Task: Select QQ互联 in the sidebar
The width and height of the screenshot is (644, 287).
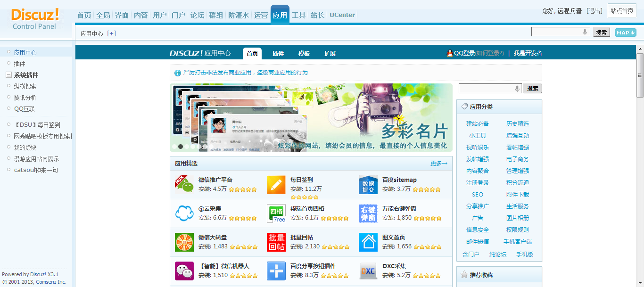Action: click(x=25, y=109)
